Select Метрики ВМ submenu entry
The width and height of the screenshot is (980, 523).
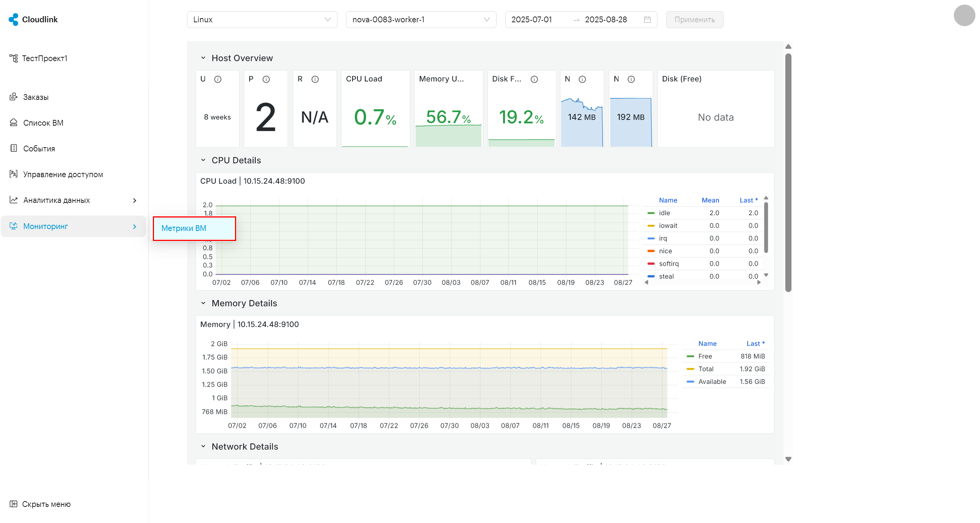click(194, 229)
